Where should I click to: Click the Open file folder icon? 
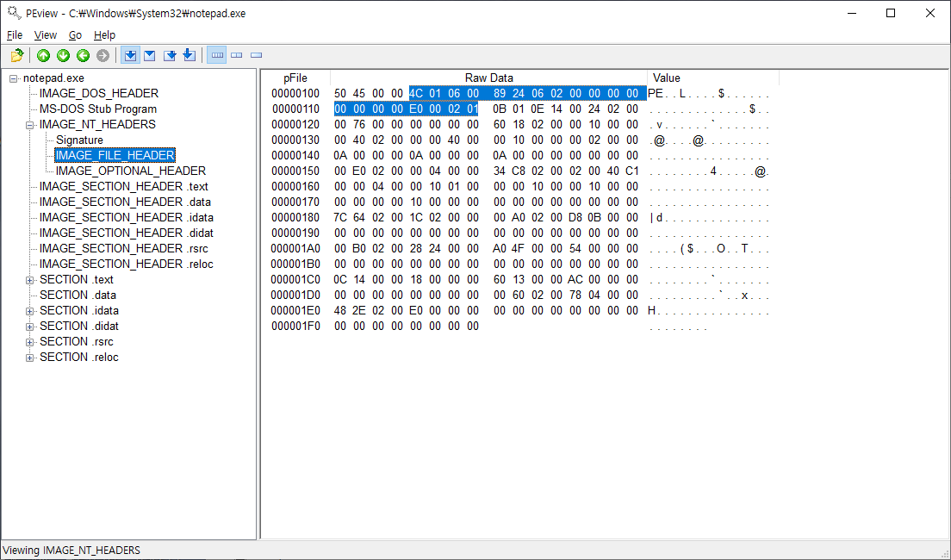17,55
